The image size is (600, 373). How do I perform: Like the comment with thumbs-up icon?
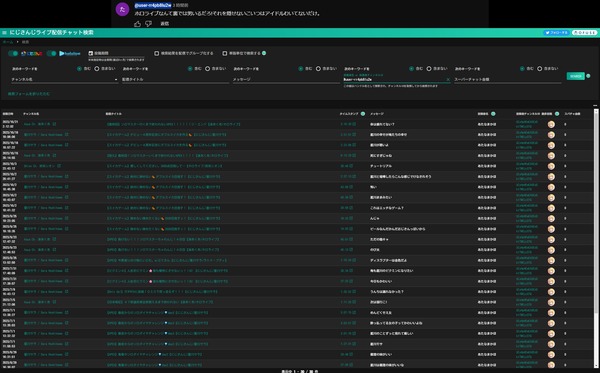137,24
